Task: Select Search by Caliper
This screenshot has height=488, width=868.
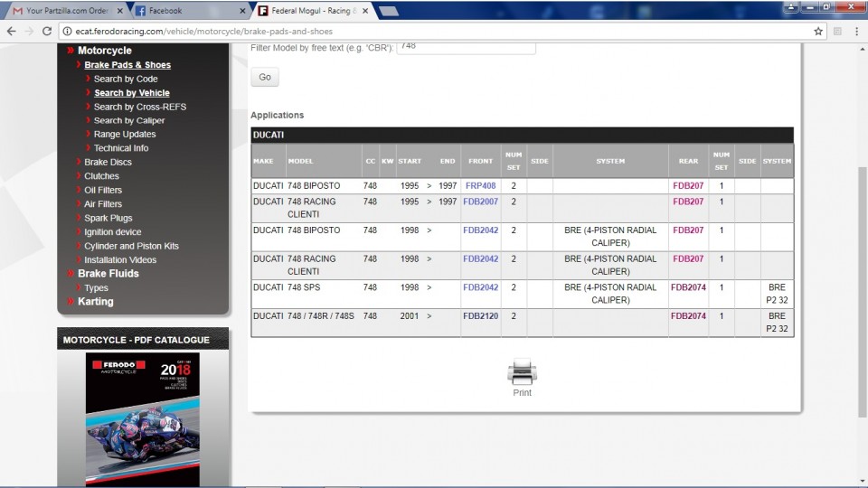Action: [129, 120]
